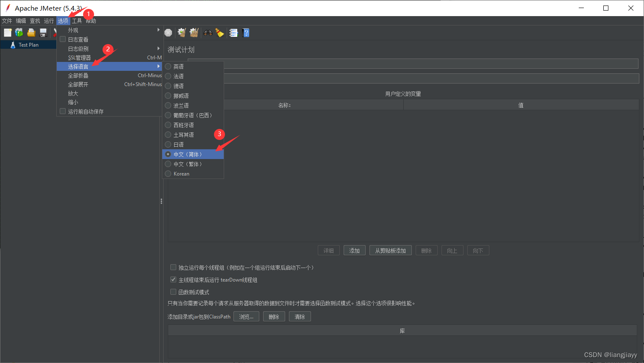
Task: Click the 库 table header
Action: pos(402,331)
